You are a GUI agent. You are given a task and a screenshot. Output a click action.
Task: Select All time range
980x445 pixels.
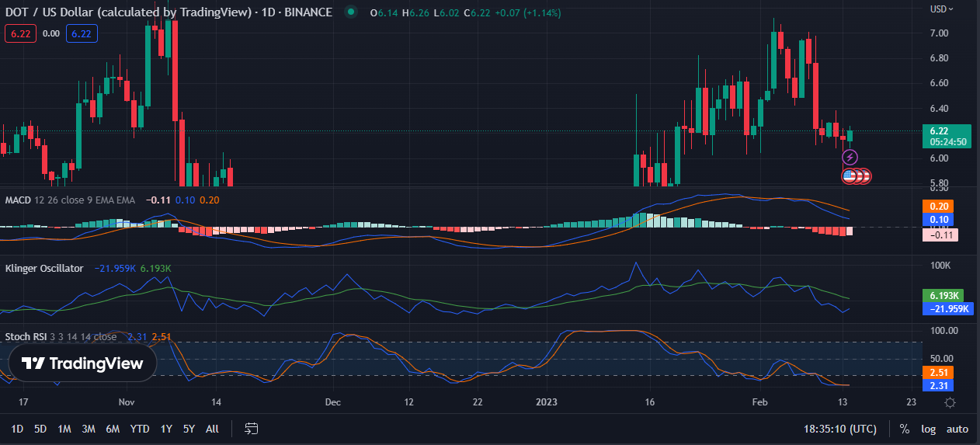(212, 429)
